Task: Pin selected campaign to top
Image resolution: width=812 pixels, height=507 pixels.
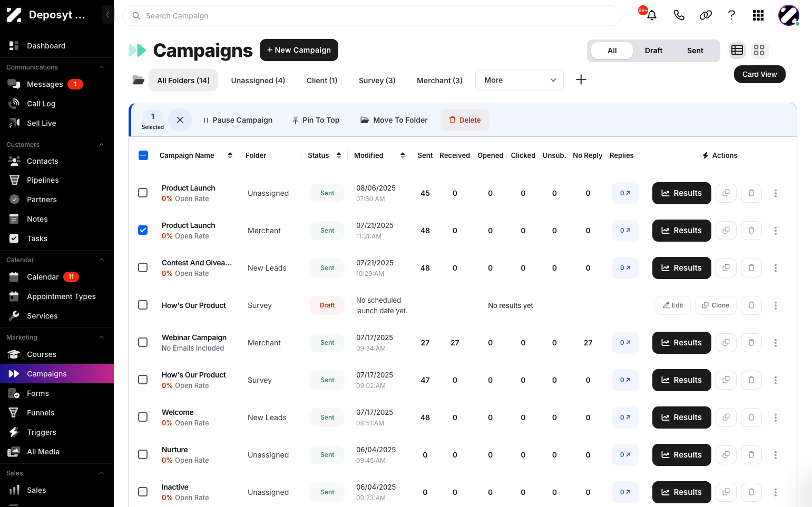Action: 316,120
